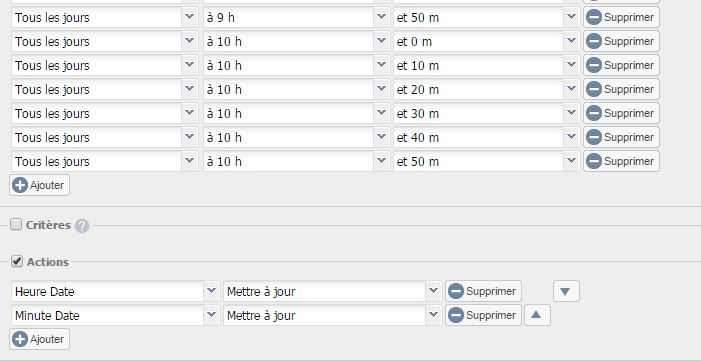
Task: Remove the 10 h 30 m schedule row
Action: click(x=621, y=114)
